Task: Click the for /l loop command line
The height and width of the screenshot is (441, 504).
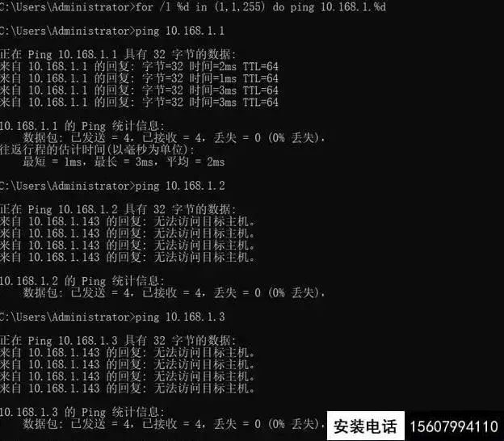Action: [193, 6]
